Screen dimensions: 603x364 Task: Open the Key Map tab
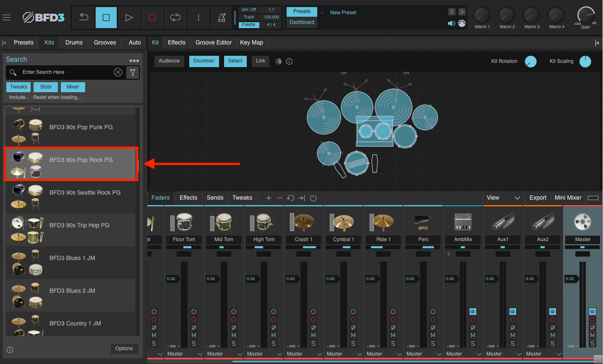[x=251, y=42]
